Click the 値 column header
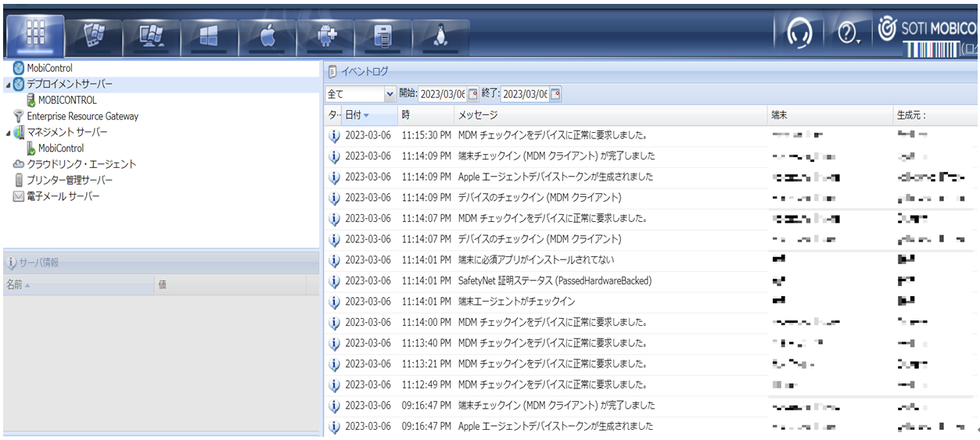The width and height of the screenshot is (980, 440). click(229, 285)
